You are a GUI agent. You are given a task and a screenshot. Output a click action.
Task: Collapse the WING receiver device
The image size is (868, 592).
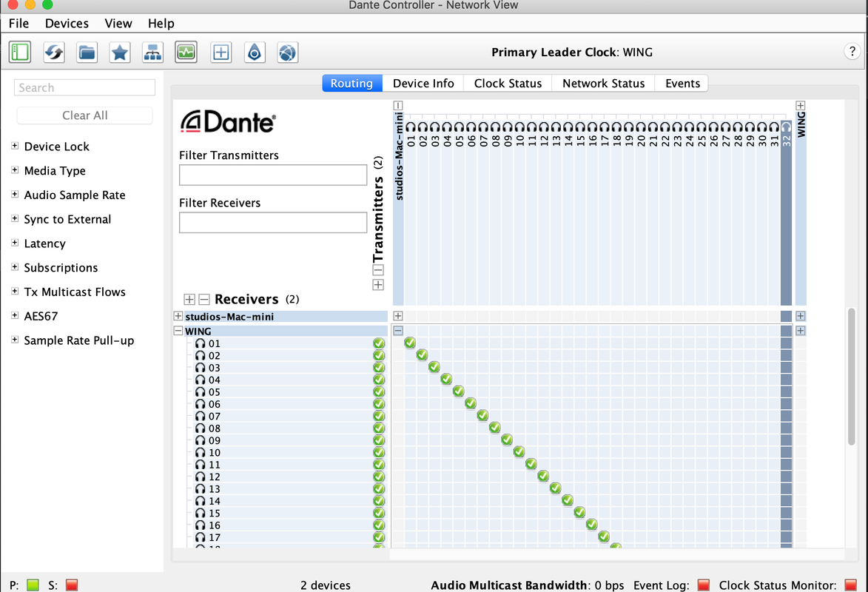pos(178,331)
